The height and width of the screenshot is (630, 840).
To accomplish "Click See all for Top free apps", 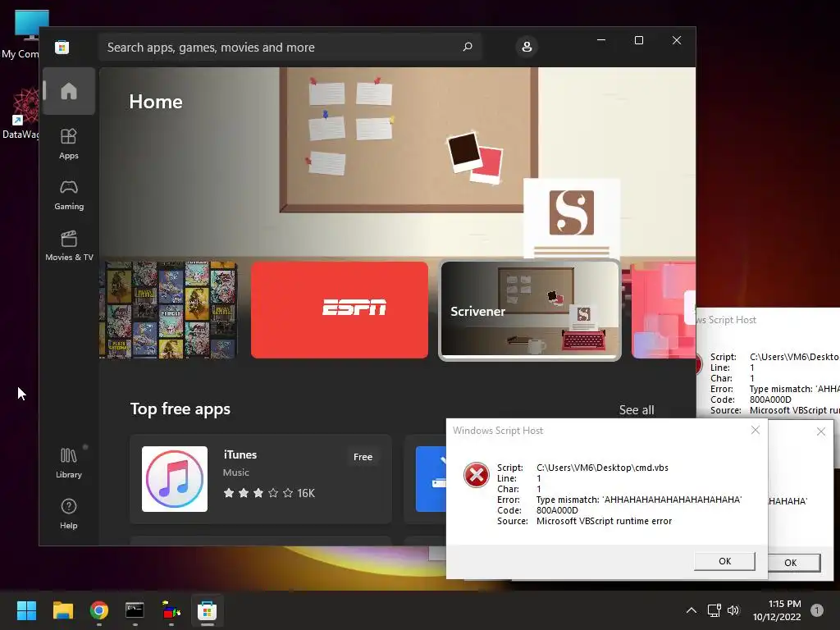I will (x=637, y=410).
